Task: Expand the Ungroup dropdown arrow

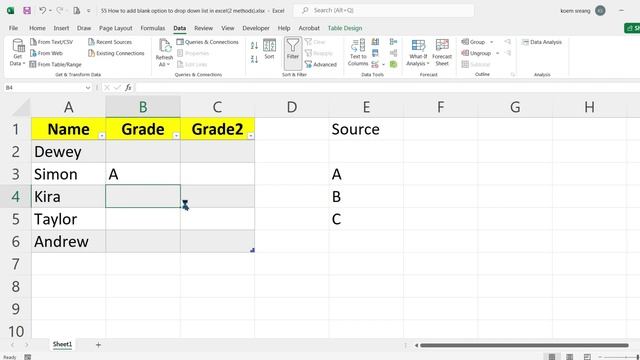Action: click(497, 53)
